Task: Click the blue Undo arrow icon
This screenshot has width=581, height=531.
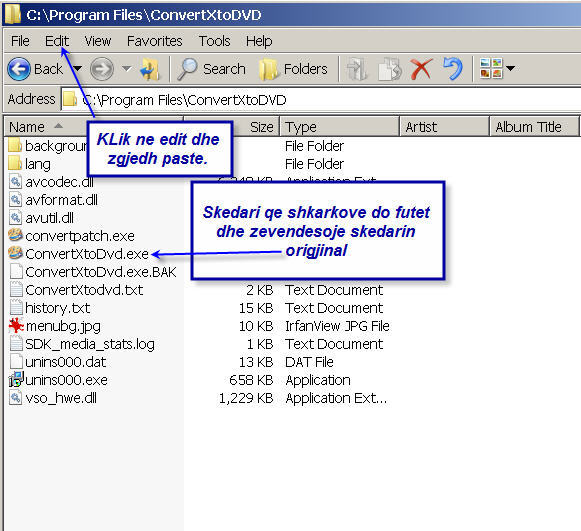Action: coord(453,69)
